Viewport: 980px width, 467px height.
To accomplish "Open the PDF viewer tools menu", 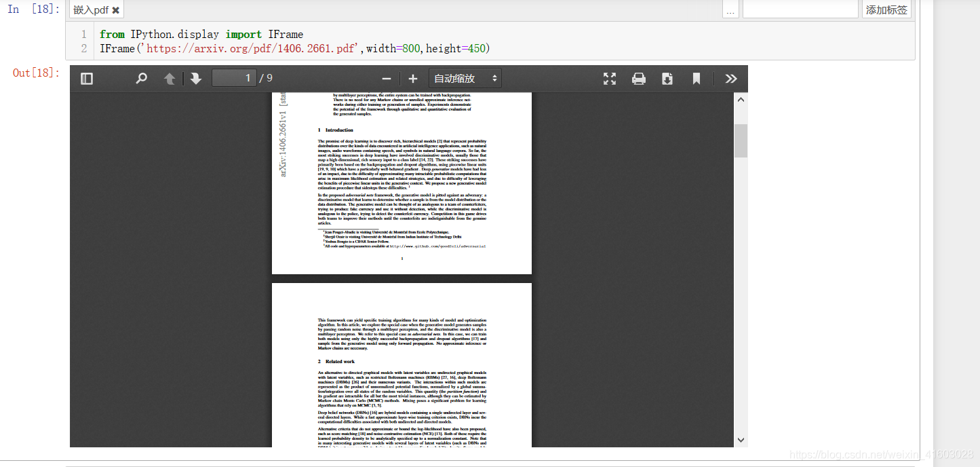I will [730, 79].
